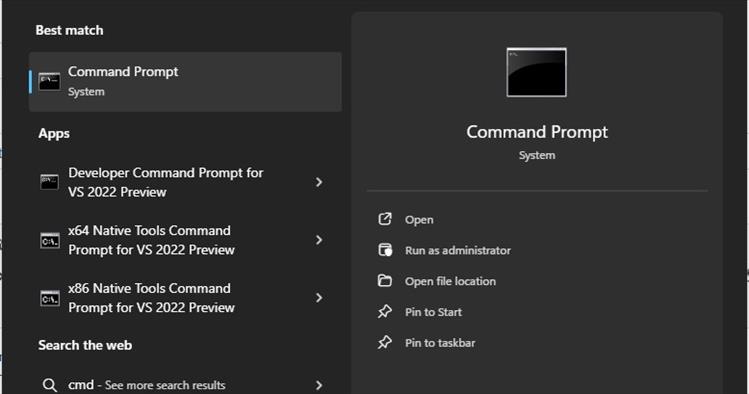Click the pin icon next to Pin to Start

[385, 312]
